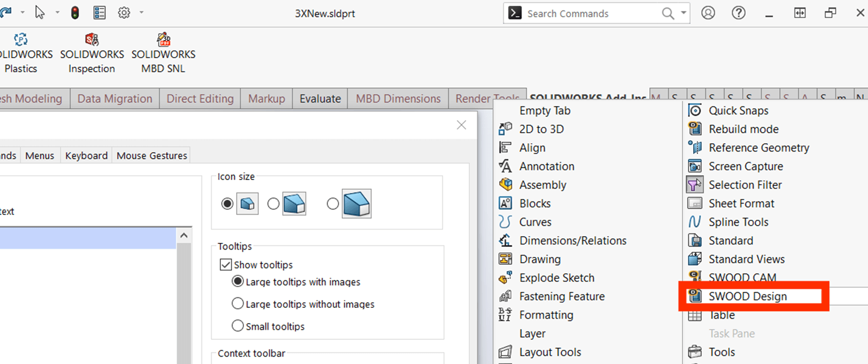
Task: Launch SOLIDWORKS Inspection add-in
Action: click(x=92, y=53)
